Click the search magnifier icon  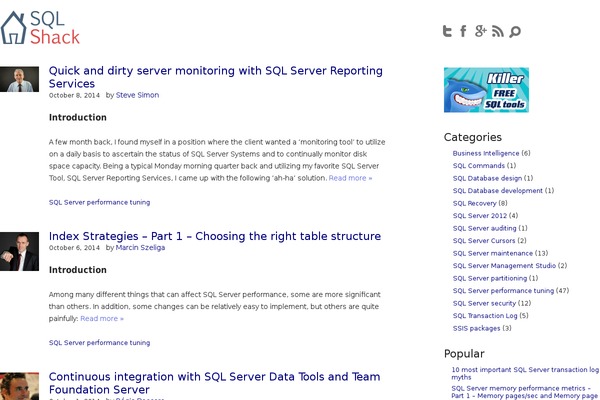click(515, 31)
